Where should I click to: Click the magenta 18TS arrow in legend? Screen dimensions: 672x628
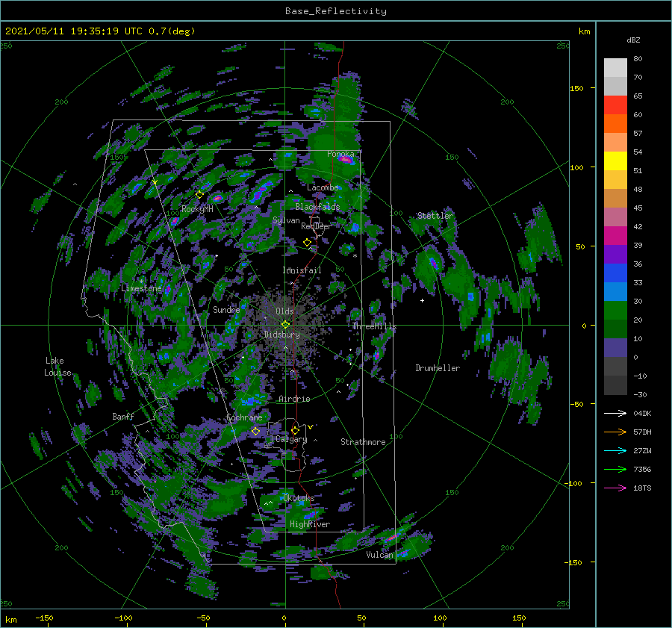coord(615,488)
